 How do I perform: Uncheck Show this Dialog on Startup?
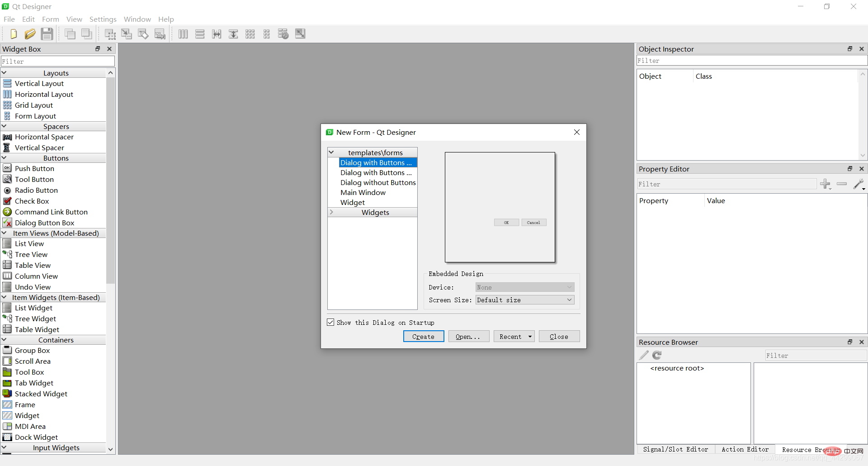pos(330,322)
